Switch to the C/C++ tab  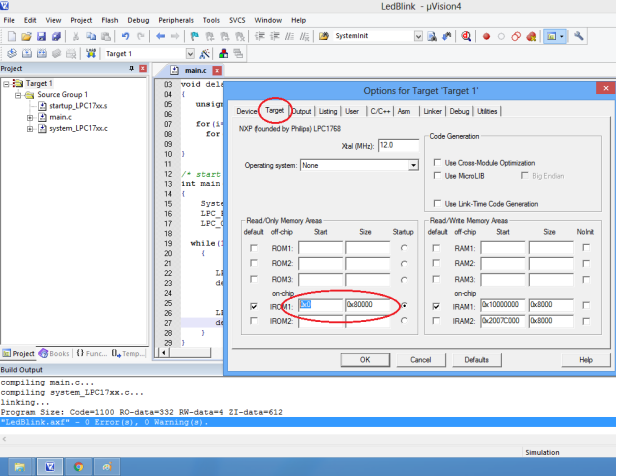(x=380, y=111)
